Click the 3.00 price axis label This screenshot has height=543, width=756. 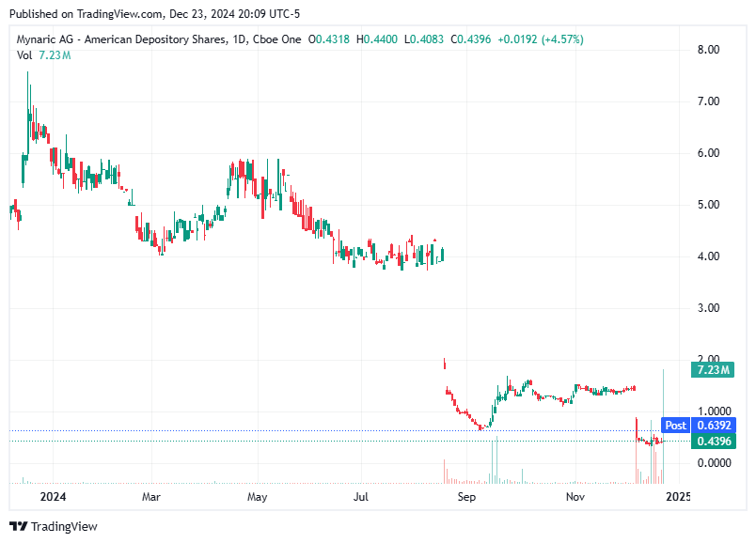tap(708, 308)
